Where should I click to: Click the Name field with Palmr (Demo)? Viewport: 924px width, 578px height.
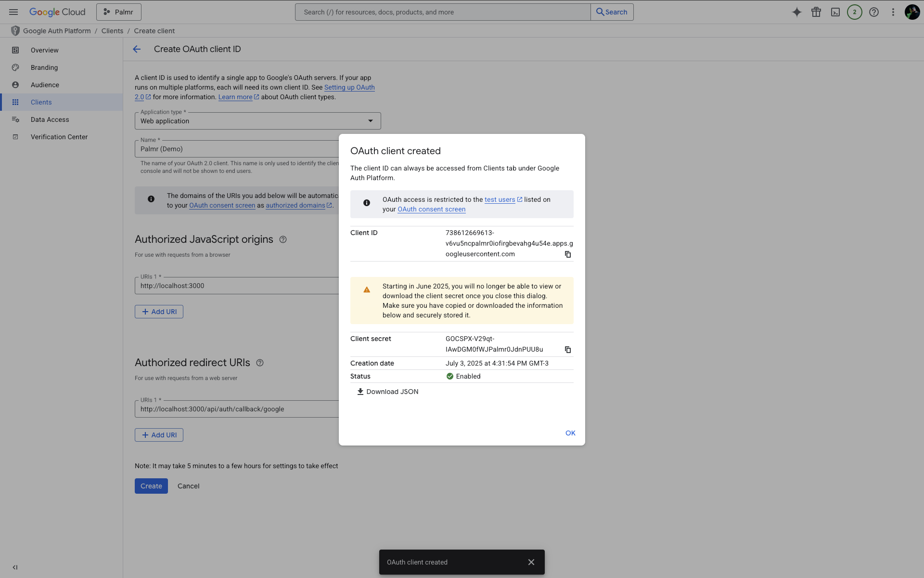tap(237, 149)
